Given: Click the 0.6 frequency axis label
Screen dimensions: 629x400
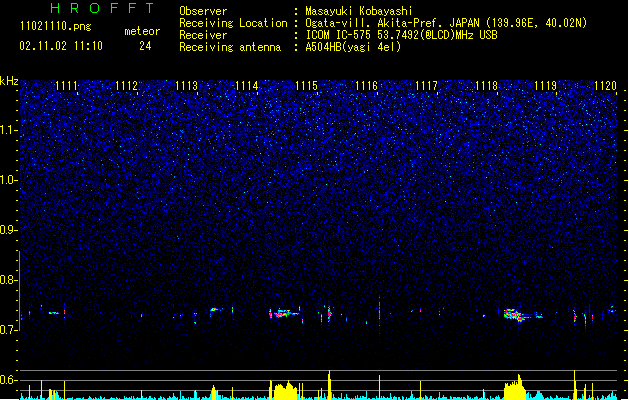Looking at the screenshot, I should tap(8, 380).
